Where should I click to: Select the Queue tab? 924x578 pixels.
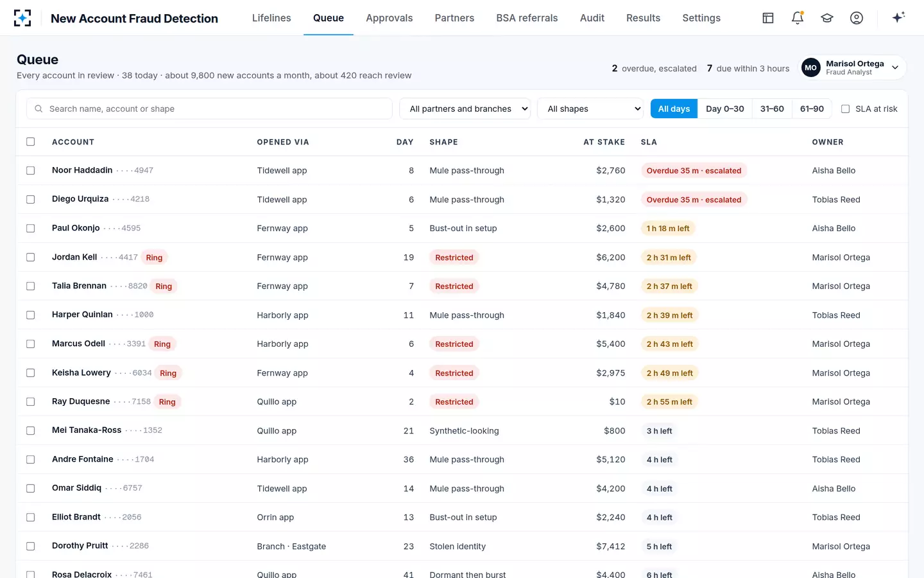(x=329, y=18)
